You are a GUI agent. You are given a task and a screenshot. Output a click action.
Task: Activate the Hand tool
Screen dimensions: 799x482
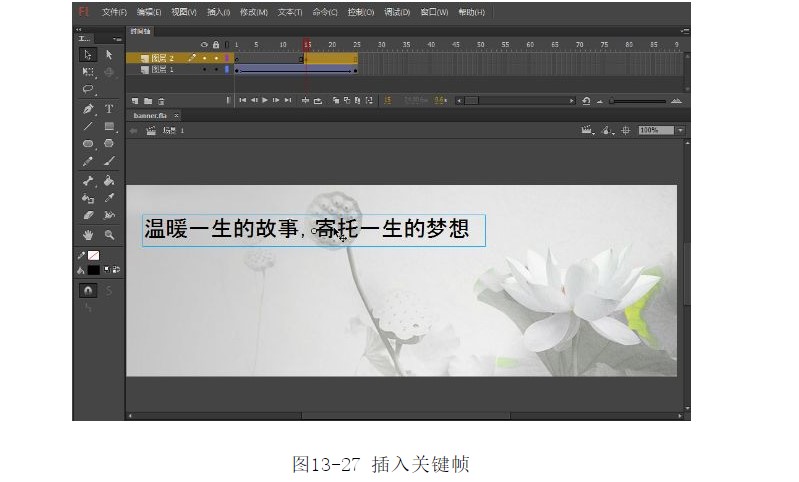[x=88, y=234]
